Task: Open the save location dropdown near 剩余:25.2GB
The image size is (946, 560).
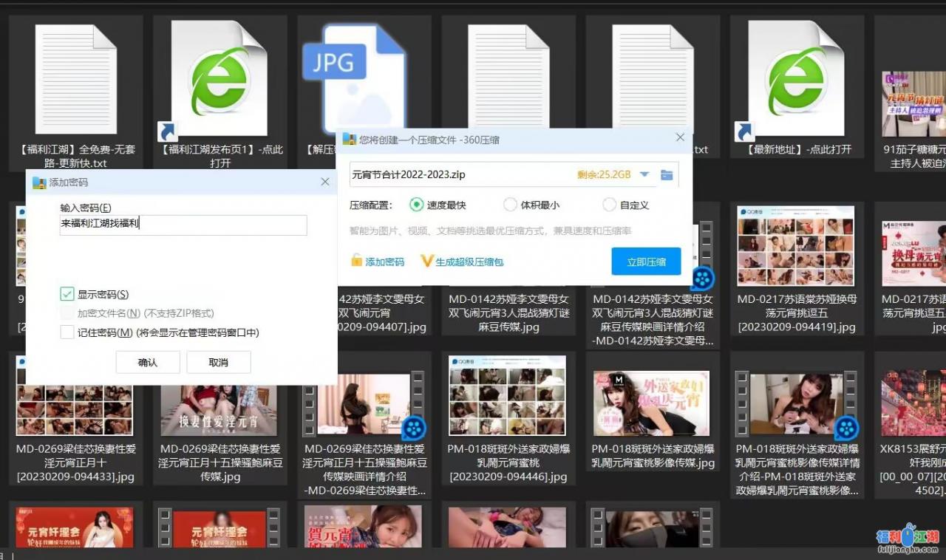Action: click(644, 174)
